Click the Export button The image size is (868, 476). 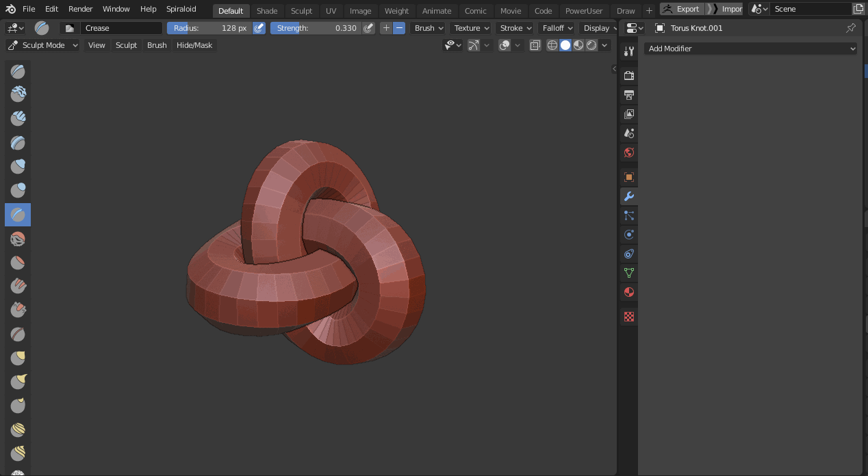[682, 9]
